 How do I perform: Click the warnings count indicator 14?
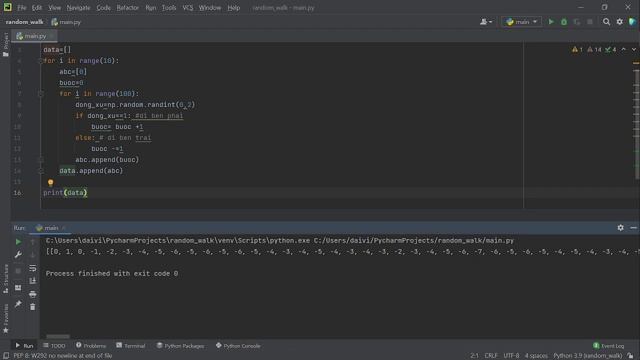point(594,49)
